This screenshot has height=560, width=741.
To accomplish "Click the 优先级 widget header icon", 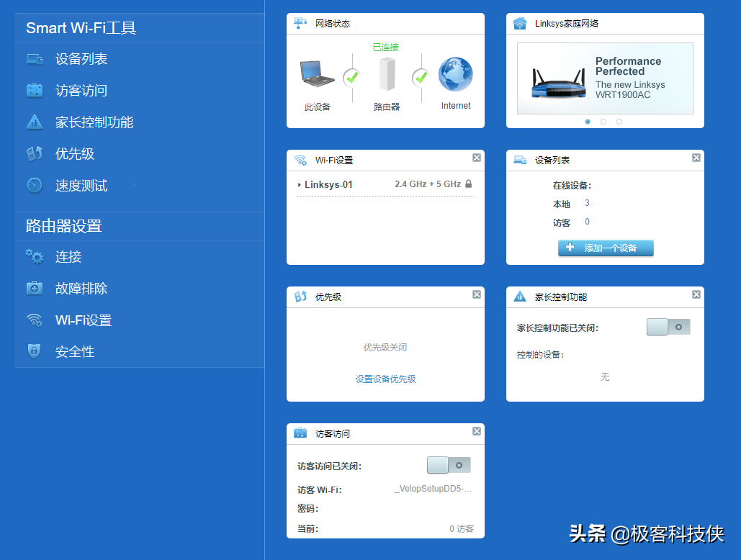I will tap(300, 297).
